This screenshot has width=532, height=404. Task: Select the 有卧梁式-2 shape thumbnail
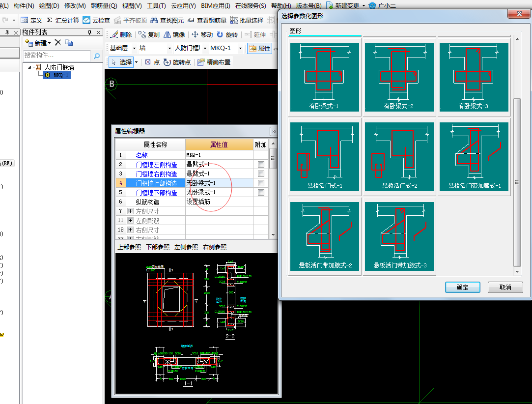pyautogui.click(x=399, y=77)
